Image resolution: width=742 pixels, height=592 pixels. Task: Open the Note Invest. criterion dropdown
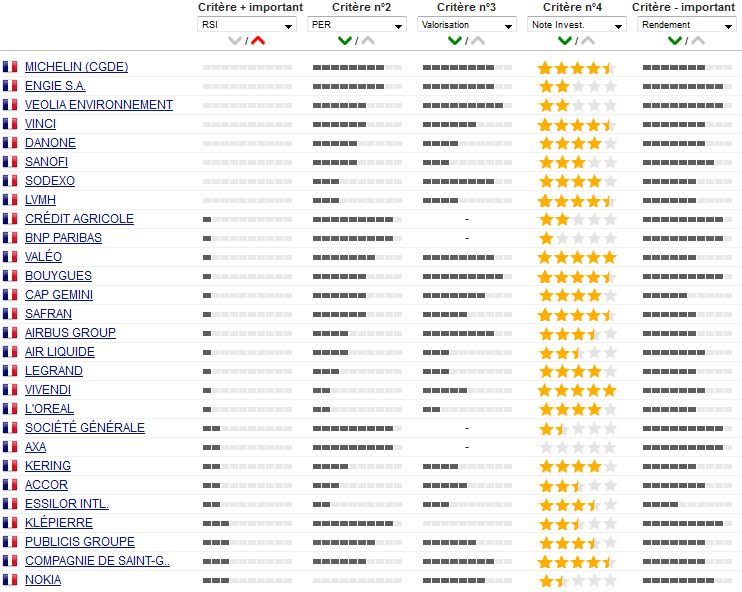pos(576,25)
